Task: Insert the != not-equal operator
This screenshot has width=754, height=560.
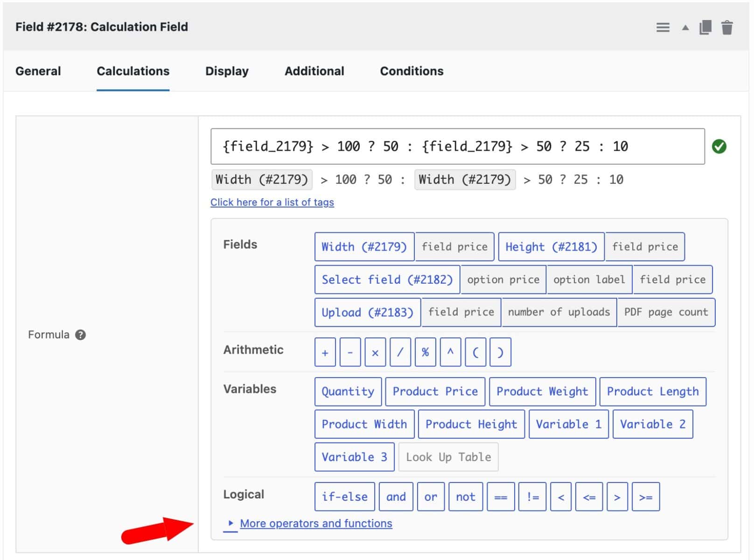Action: pos(532,497)
